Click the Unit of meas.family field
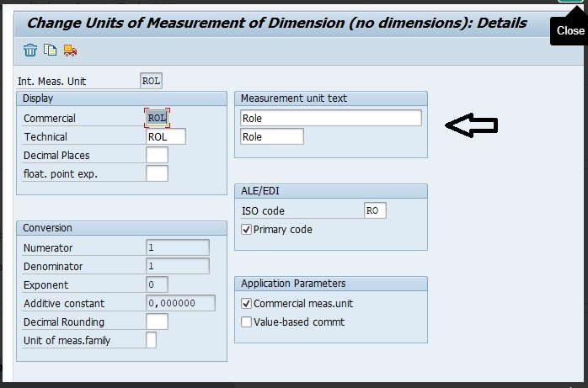This screenshot has width=588, height=388. point(152,340)
